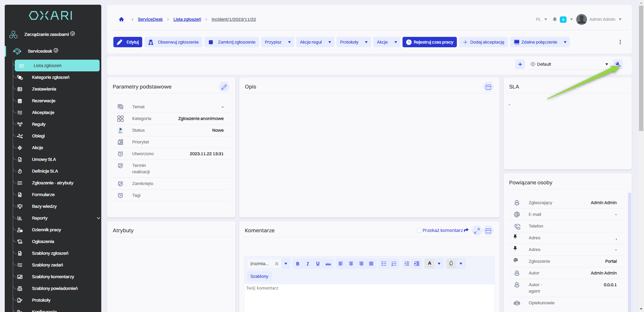The image size is (644, 312).
Task: Insert a numbered list in the comment
Action: click(394, 264)
